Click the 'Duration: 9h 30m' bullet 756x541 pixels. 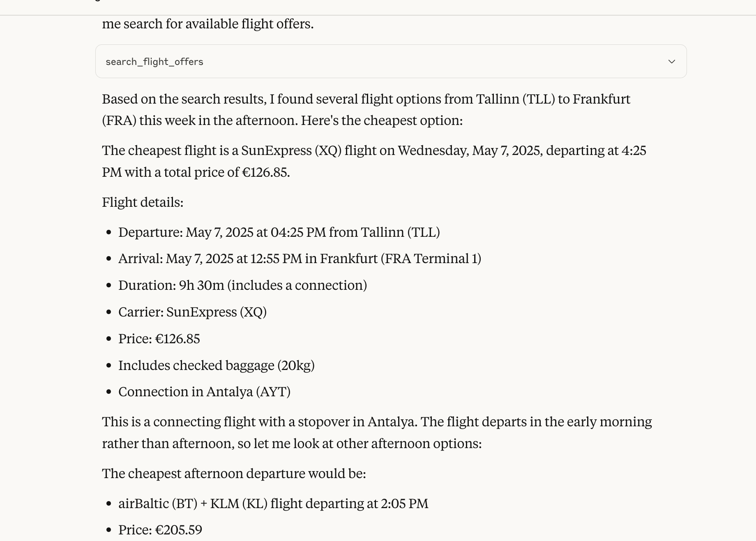(x=242, y=285)
